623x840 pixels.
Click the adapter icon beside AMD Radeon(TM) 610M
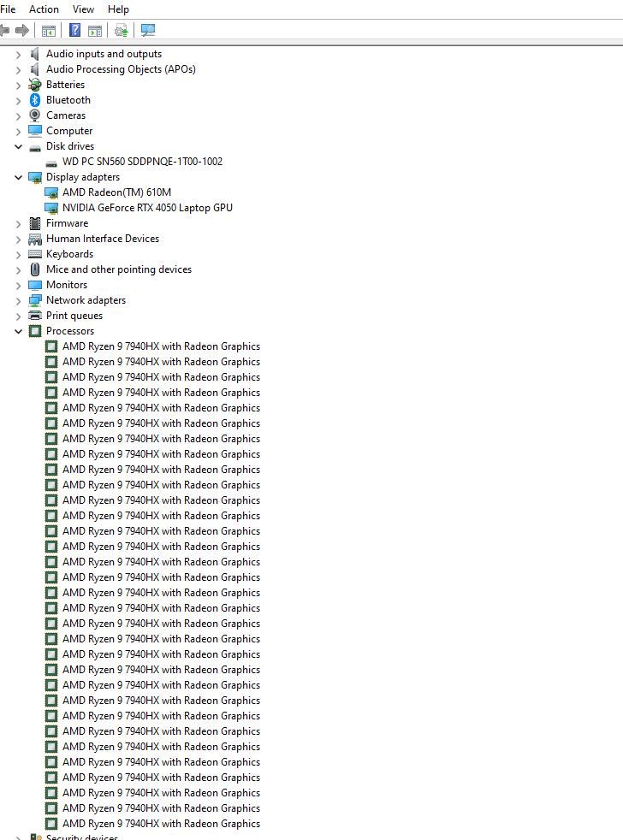coord(51,192)
